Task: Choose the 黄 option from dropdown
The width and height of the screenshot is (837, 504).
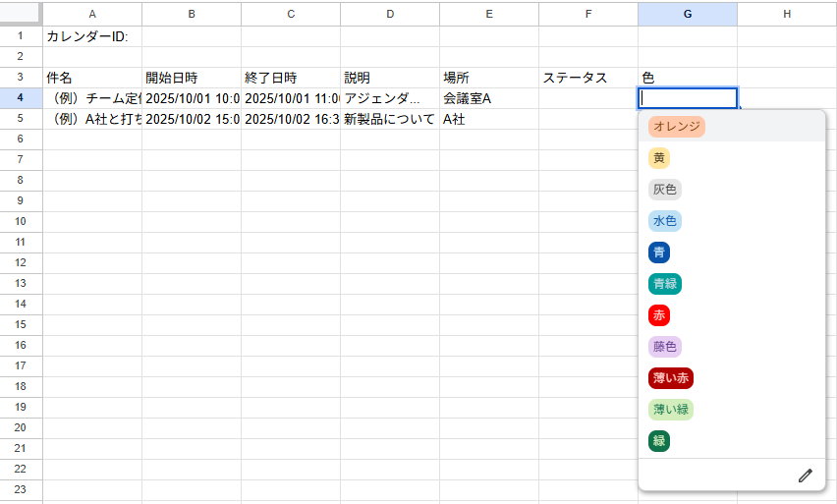Action: click(x=659, y=158)
